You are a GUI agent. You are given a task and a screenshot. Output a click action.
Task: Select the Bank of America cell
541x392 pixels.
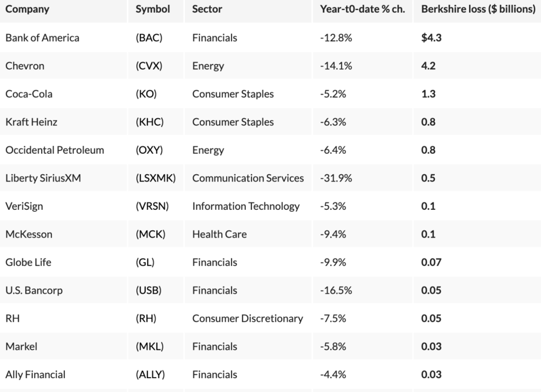tap(42, 38)
